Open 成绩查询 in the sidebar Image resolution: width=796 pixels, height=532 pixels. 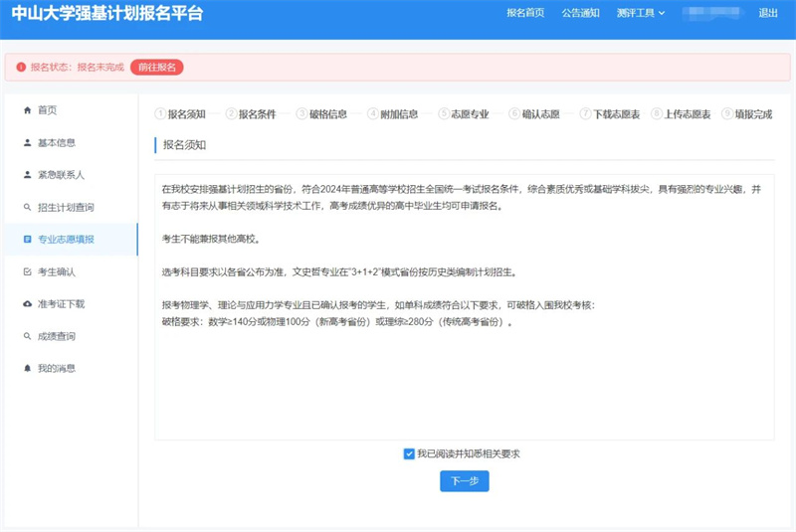(x=71, y=336)
